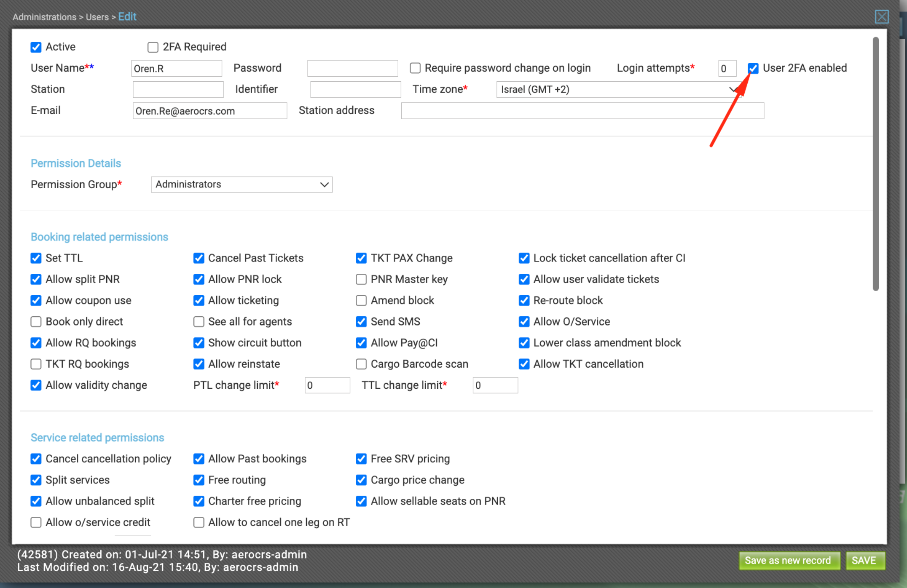
Task: Toggle the Active checkbox
Action: point(36,47)
